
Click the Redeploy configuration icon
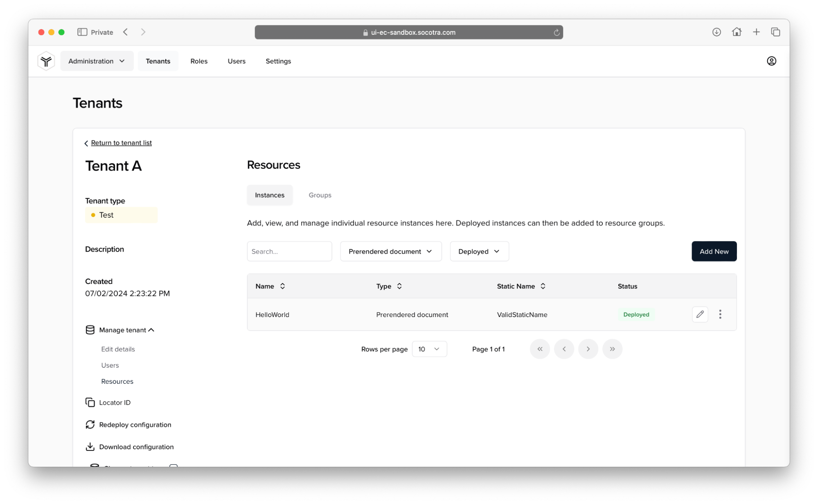tap(90, 425)
